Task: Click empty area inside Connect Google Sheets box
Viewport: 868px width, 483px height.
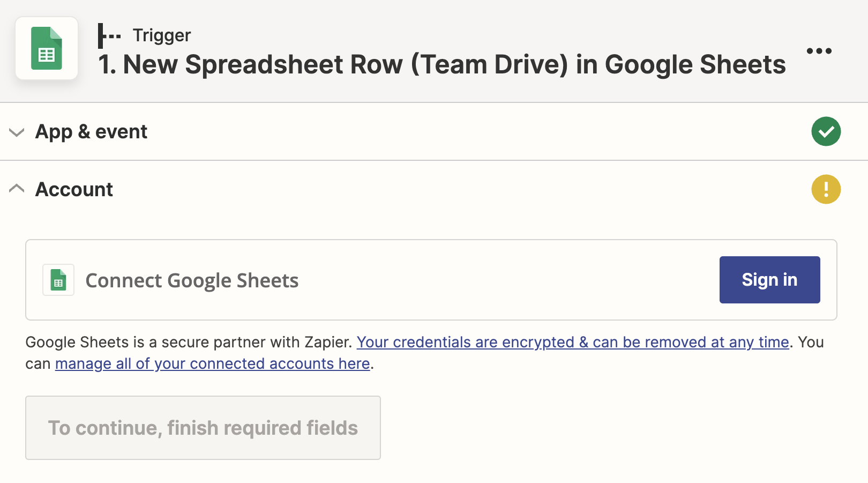Action: pyautogui.click(x=509, y=280)
